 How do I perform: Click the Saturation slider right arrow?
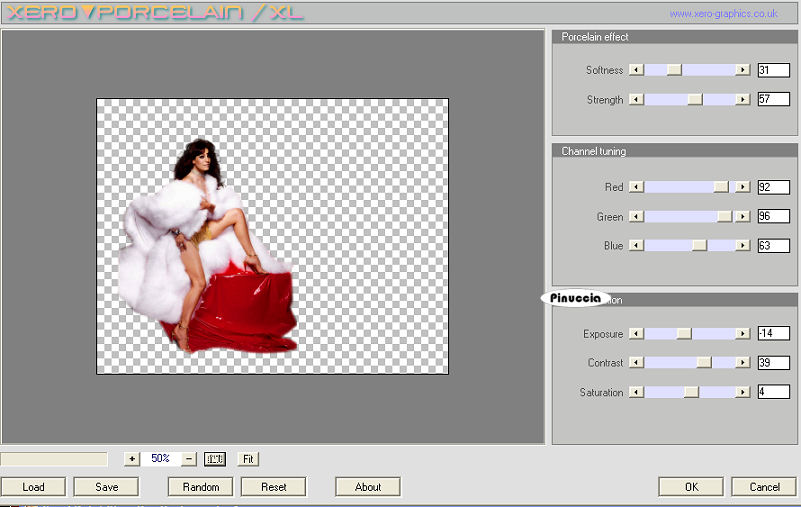[x=742, y=393]
